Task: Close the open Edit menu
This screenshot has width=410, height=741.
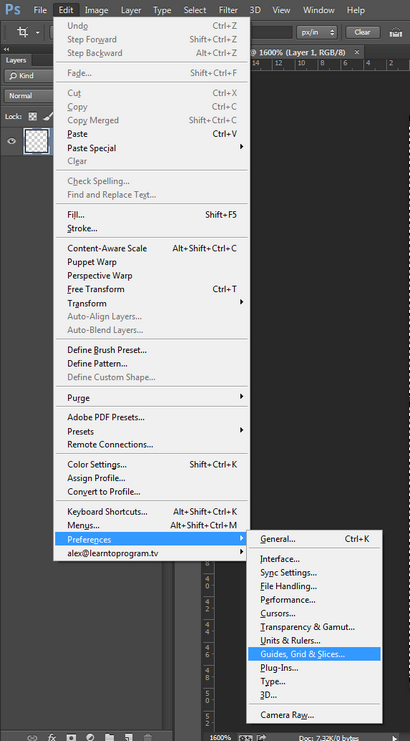Action: click(x=66, y=10)
